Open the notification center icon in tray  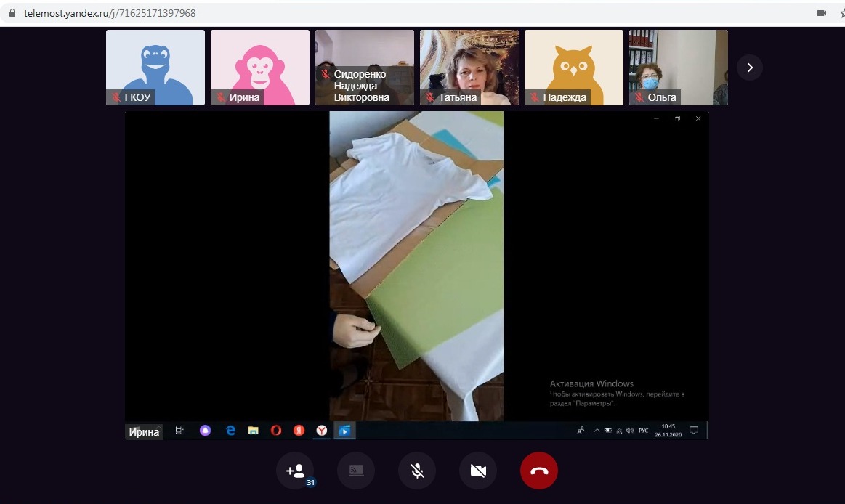tap(694, 431)
